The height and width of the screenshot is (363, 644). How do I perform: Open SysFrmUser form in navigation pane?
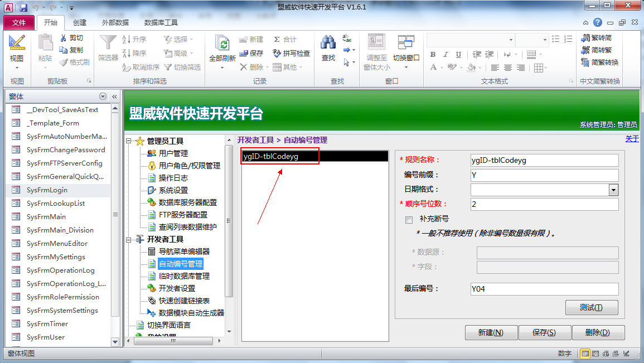[x=59, y=337]
